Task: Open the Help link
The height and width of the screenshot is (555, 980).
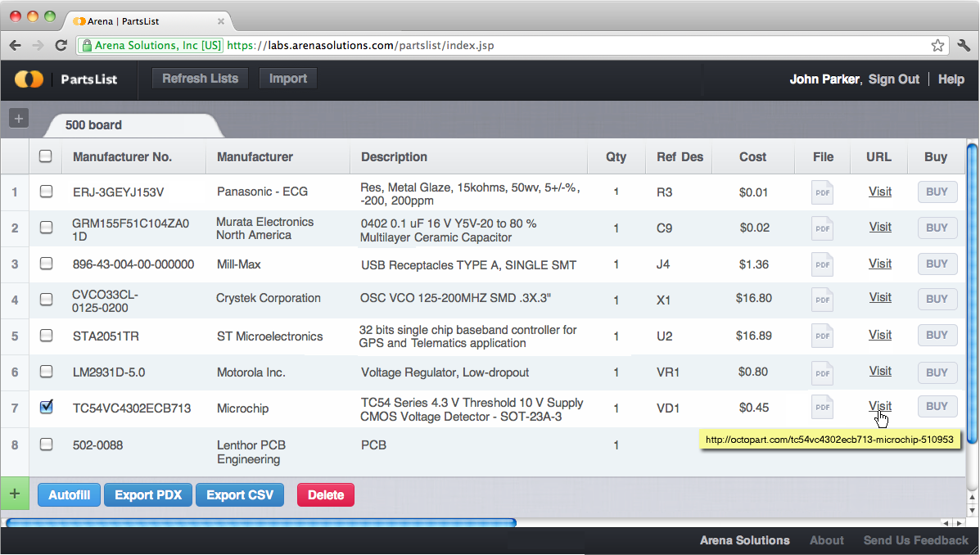Action: coord(951,79)
